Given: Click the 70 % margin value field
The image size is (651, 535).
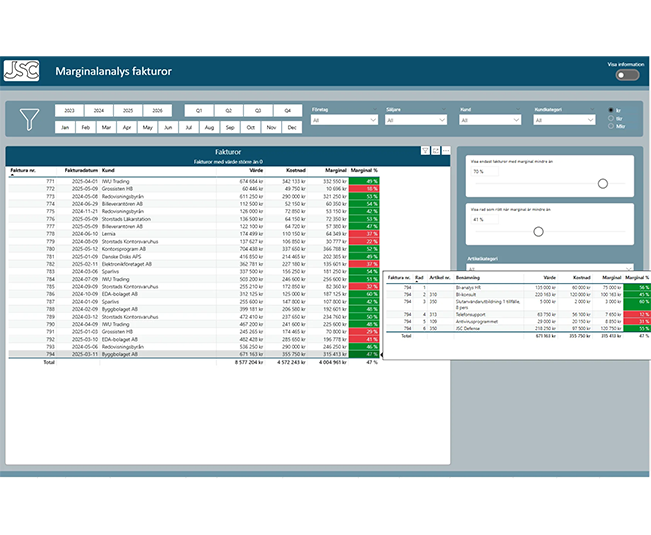Looking at the screenshot, I should tap(485, 171).
